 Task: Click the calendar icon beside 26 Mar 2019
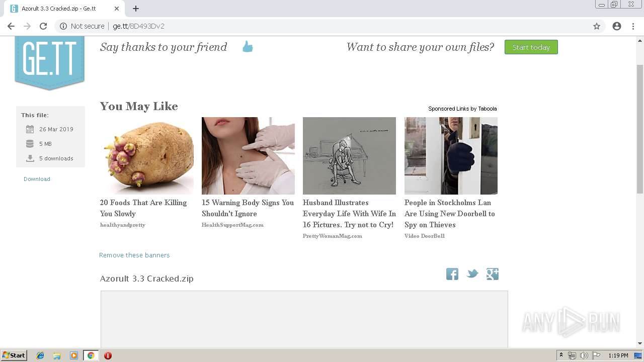click(30, 129)
